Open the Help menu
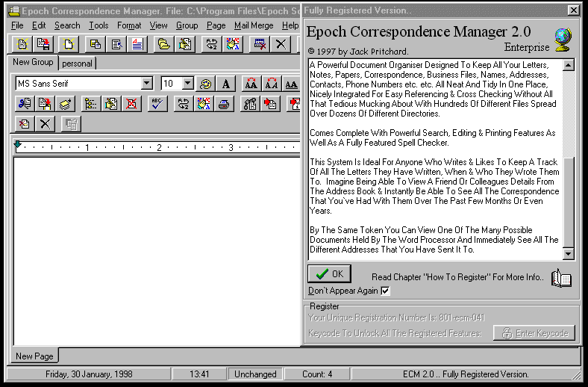The image size is (588, 387). [x=290, y=25]
